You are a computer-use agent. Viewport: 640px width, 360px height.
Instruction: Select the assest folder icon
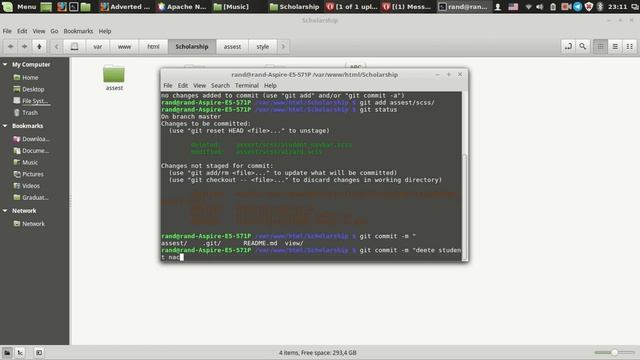coord(114,75)
